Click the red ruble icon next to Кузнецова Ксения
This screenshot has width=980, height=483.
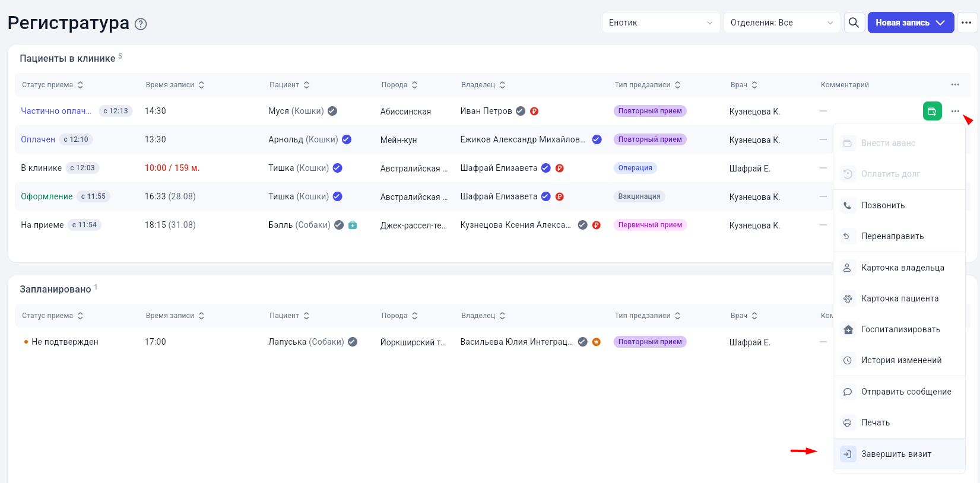597,225
